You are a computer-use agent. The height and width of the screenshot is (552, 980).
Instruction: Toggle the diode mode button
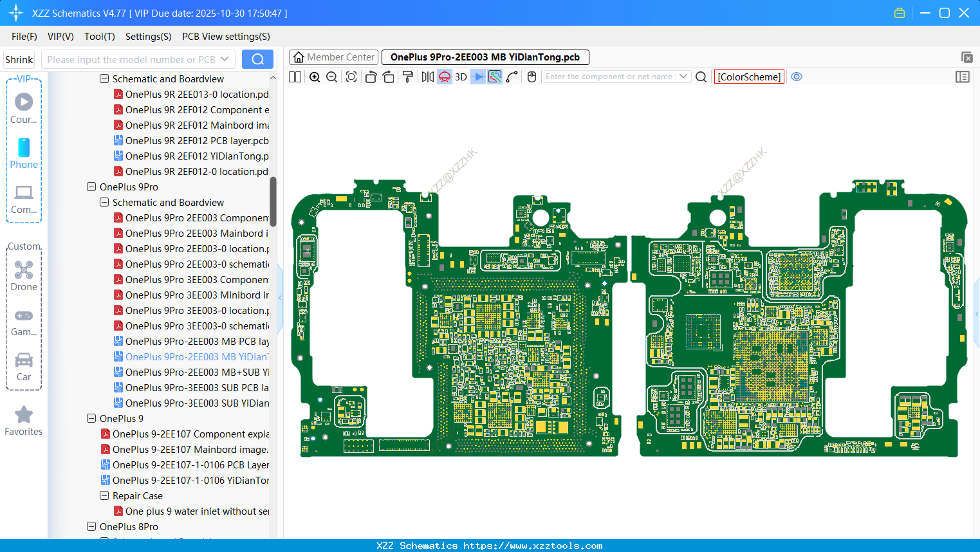pos(477,77)
